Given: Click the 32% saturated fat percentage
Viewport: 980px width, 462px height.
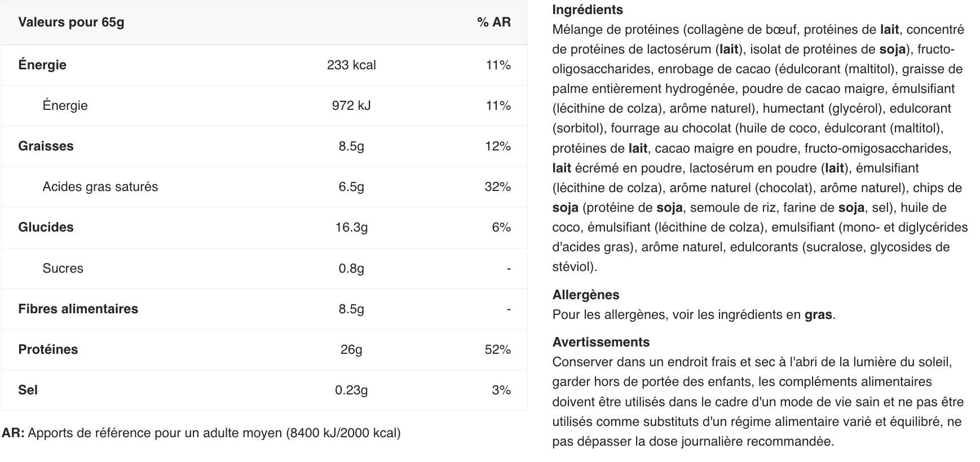Looking at the screenshot, I should [497, 186].
